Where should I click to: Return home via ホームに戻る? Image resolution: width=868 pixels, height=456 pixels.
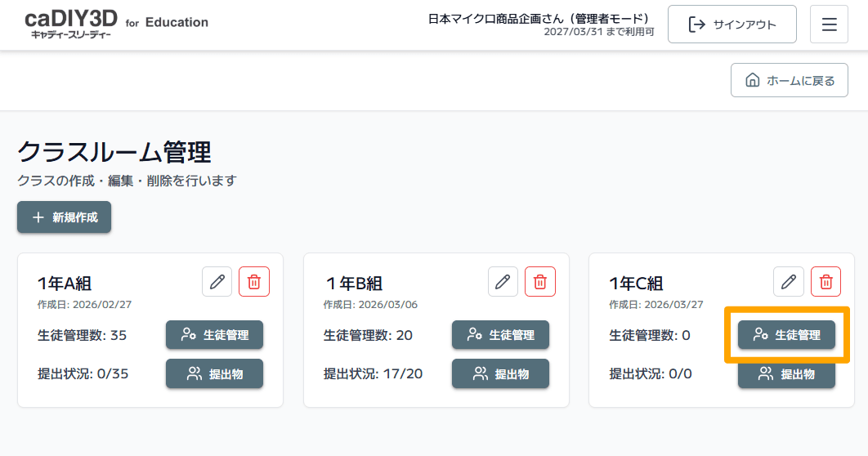coord(790,80)
